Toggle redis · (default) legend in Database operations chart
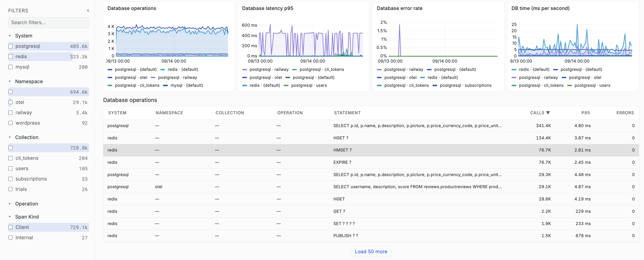This screenshot has height=260, width=644. click(x=179, y=69)
